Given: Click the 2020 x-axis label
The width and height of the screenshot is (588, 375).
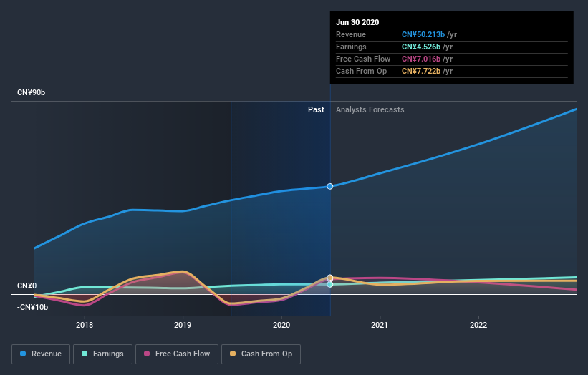Looking at the screenshot, I should [281, 325].
